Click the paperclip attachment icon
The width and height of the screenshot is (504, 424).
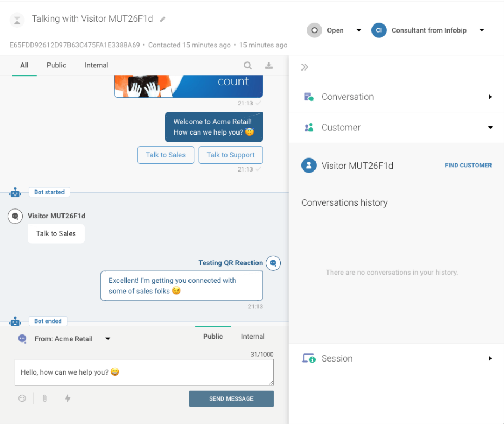click(x=45, y=398)
